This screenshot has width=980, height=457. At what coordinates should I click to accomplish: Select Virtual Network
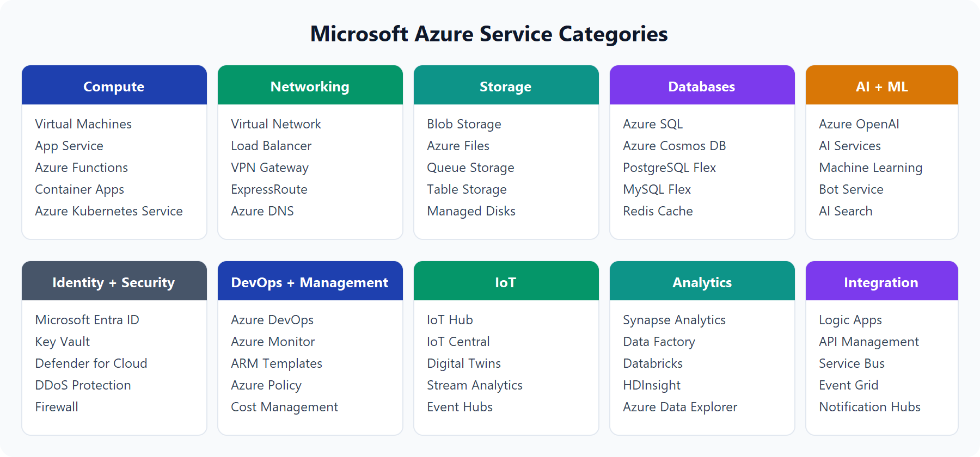pyautogui.click(x=276, y=124)
